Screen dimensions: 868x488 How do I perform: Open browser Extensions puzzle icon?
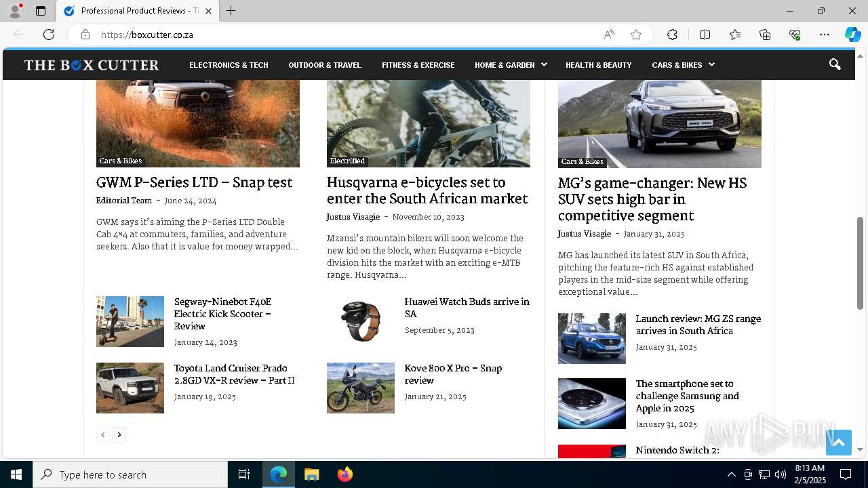point(672,35)
